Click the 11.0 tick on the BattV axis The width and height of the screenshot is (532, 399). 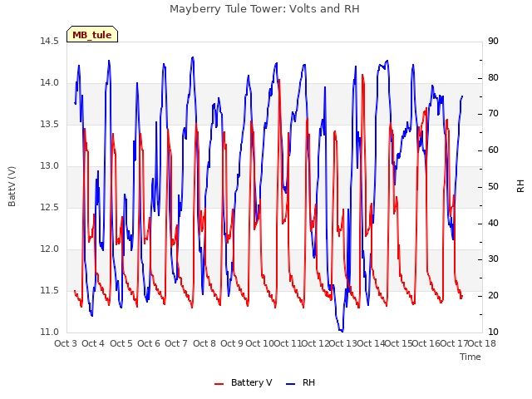click(x=49, y=332)
